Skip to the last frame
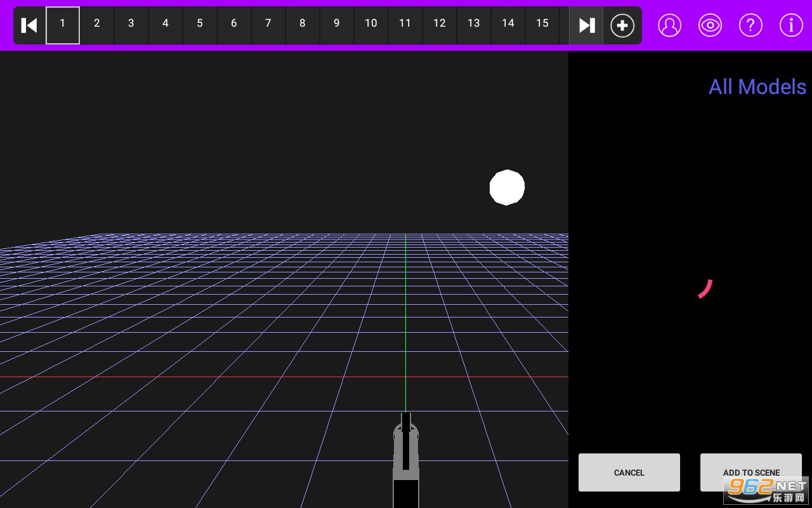Image resolution: width=812 pixels, height=508 pixels. 586,25
